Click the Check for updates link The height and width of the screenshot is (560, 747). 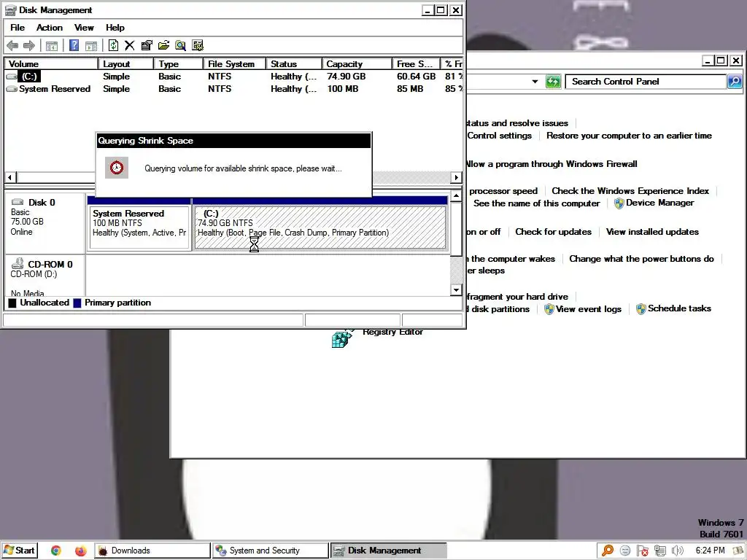[553, 232]
